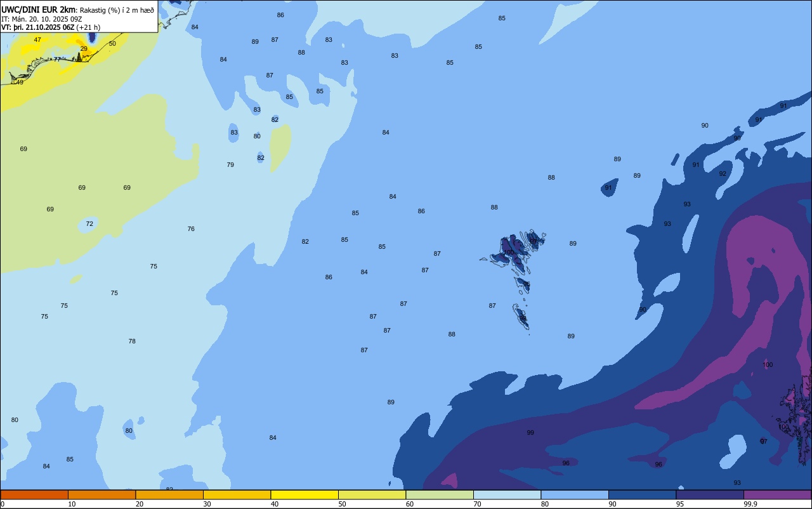The image size is (812, 509).
Task: Select the purple legend band above 99.9
Action: 777,494
